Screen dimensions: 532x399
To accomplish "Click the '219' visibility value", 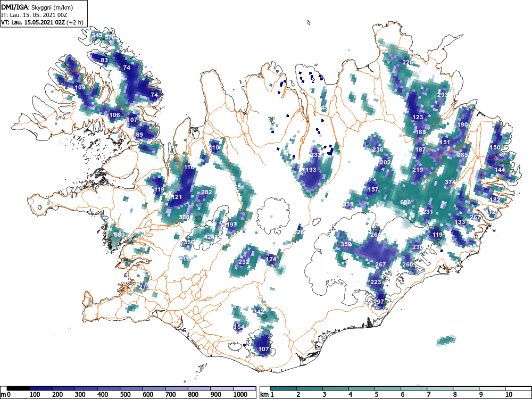I will point(418,170).
